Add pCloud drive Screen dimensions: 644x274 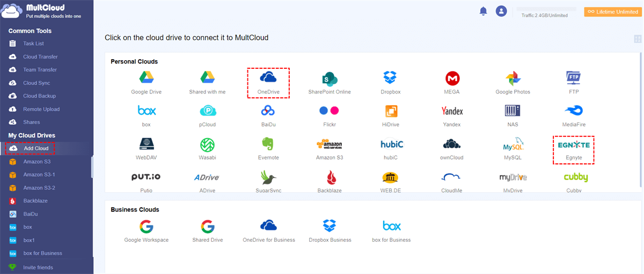[207, 116]
